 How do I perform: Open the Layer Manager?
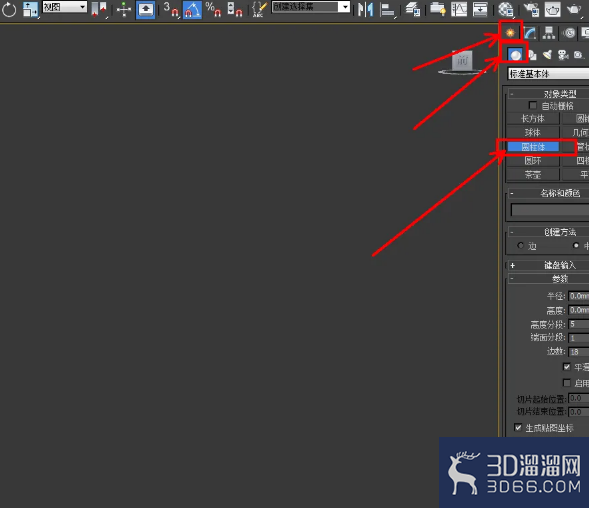click(413, 9)
